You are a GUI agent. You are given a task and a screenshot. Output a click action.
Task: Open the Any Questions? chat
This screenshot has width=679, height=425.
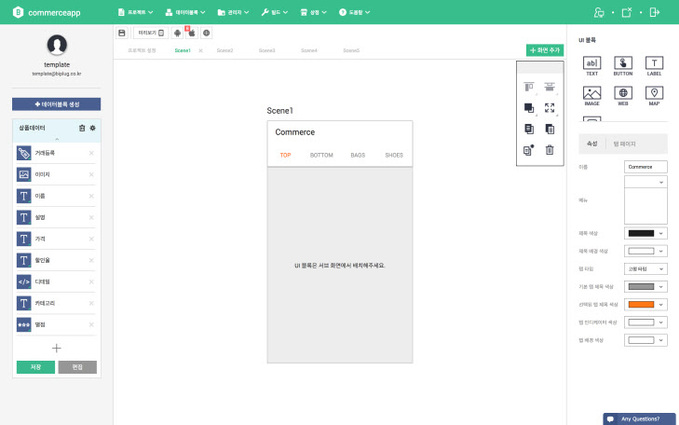(639, 419)
